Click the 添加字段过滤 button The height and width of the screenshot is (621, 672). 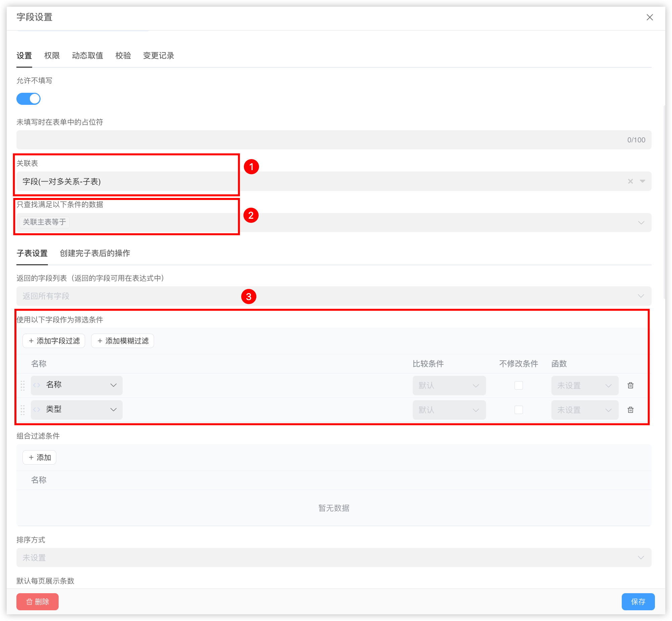(54, 341)
